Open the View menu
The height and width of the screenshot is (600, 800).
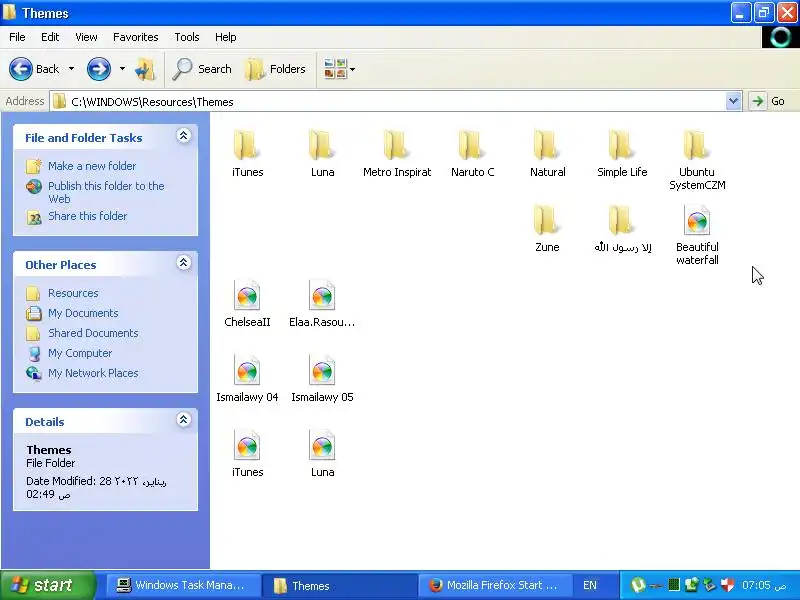pos(86,37)
